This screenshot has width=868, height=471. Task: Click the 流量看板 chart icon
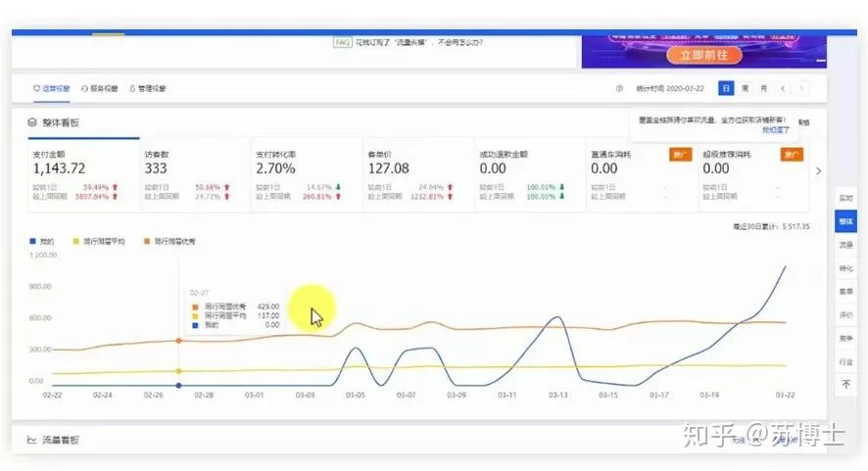[x=32, y=440]
